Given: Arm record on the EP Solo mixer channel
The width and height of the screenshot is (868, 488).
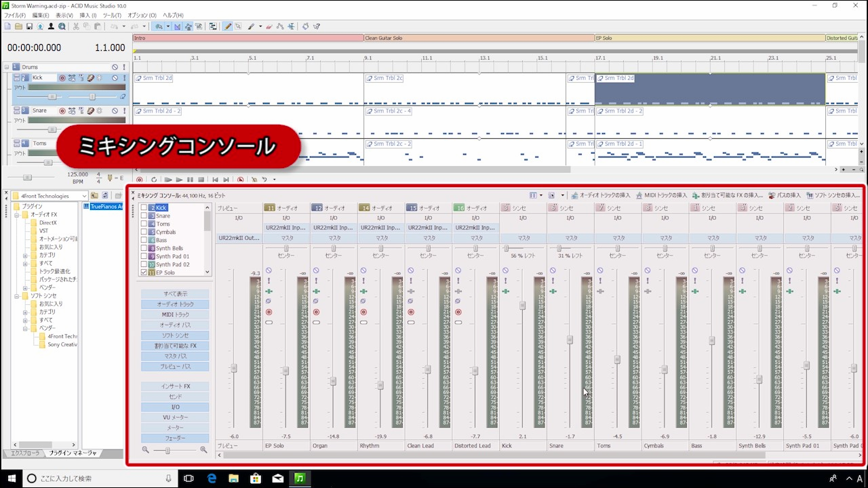Looking at the screenshot, I should [269, 312].
